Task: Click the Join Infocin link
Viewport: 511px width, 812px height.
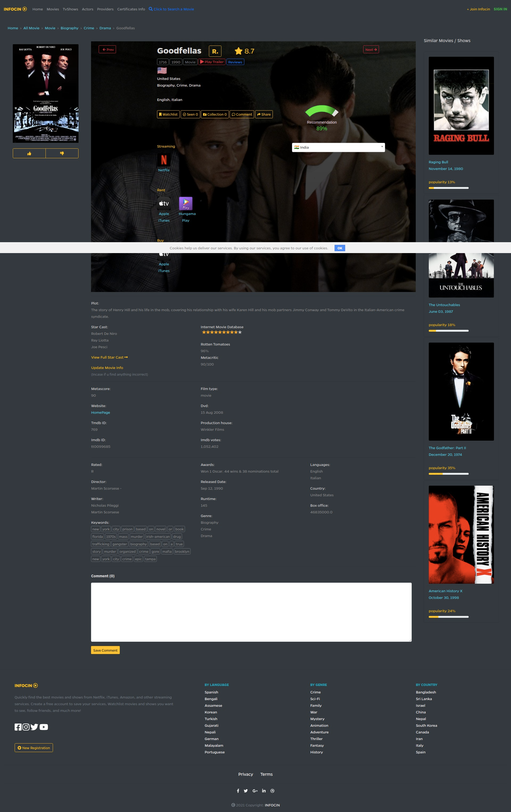Action: [x=478, y=9]
